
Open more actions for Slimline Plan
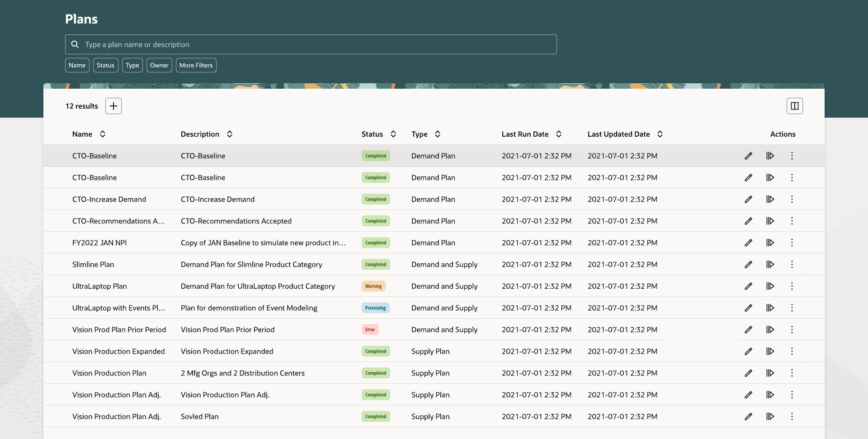tap(792, 264)
